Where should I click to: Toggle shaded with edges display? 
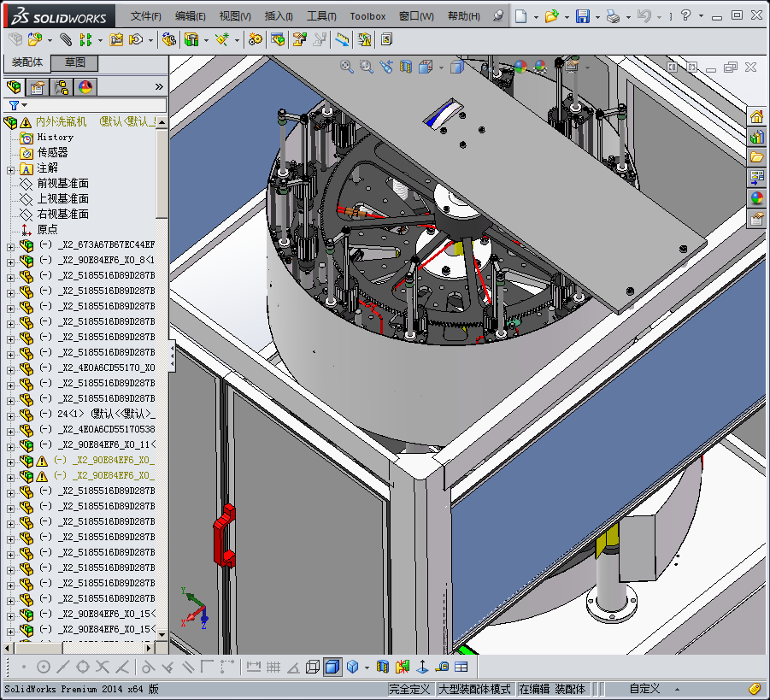tap(332, 667)
